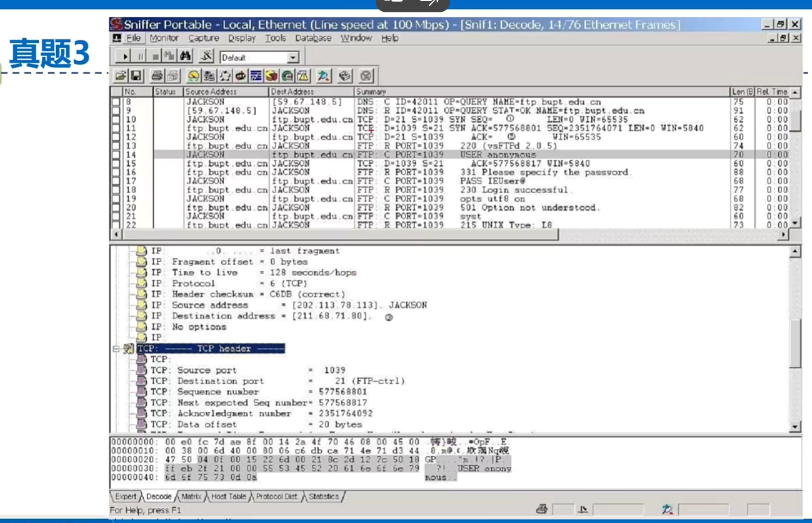Viewport: 812px width, 523px height.
Task: Tick the checkbox for frame 11
Action: coord(116,129)
